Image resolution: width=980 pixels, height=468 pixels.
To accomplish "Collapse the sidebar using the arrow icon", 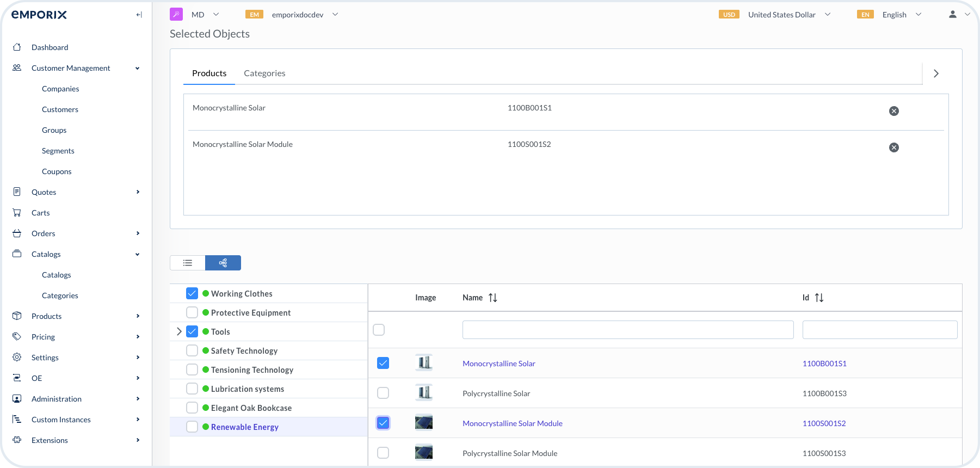I will click(139, 15).
